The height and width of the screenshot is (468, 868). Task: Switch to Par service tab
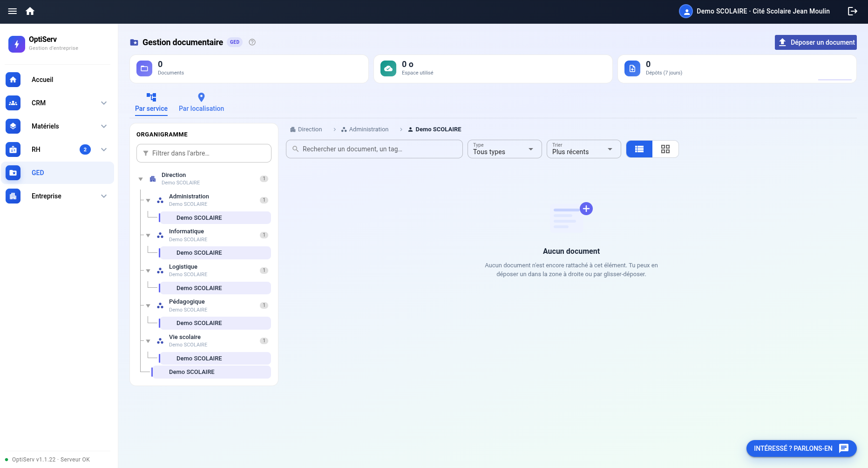pos(151,103)
